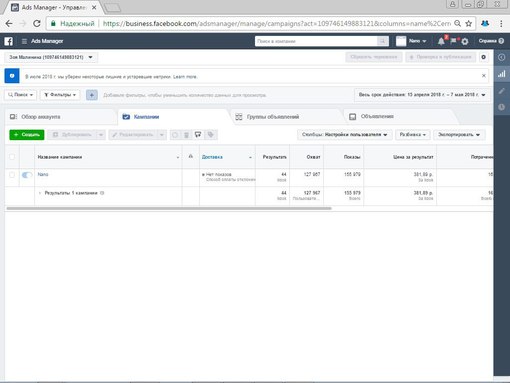Open the charts panel in right sidebar
510x383 pixels.
(501, 74)
